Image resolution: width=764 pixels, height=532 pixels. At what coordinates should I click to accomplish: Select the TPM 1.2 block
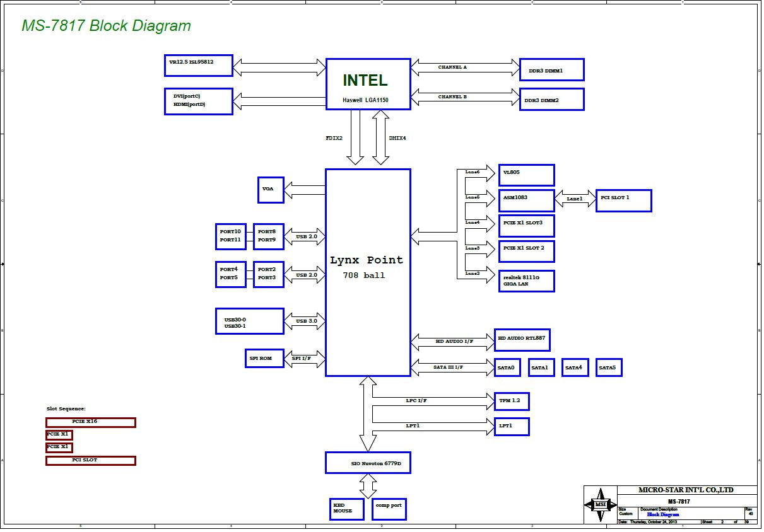[512, 402]
